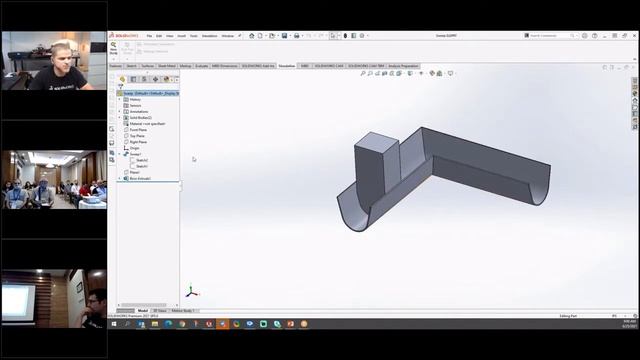This screenshot has height=360, width=640.
Task: Expand the Boss-Extrude1 feature node
Action: coord(120,179)
